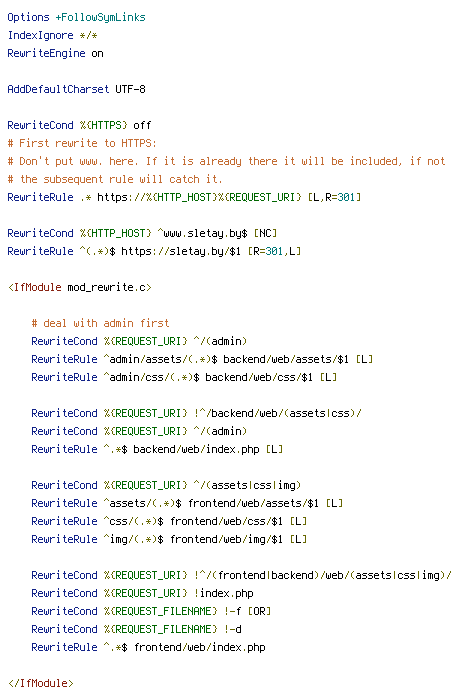Click the frontend/web/assets/$1 rule target
Viewport: 460px width, 700px height.
253,503
